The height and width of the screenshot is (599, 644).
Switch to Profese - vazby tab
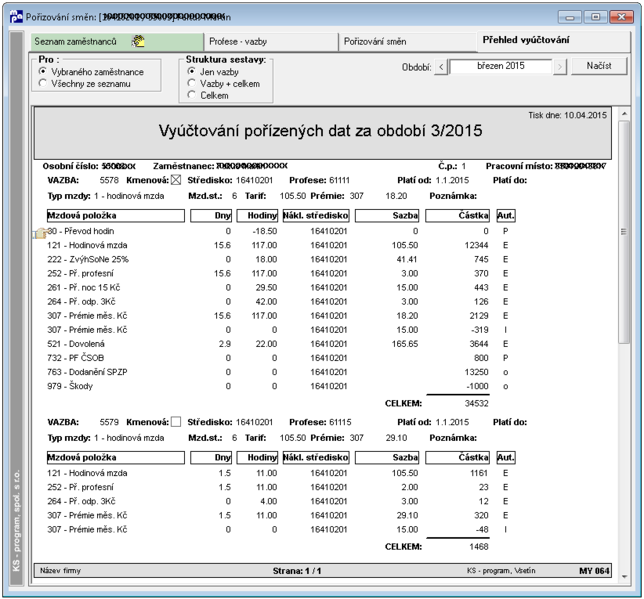(x=271, y=41)
